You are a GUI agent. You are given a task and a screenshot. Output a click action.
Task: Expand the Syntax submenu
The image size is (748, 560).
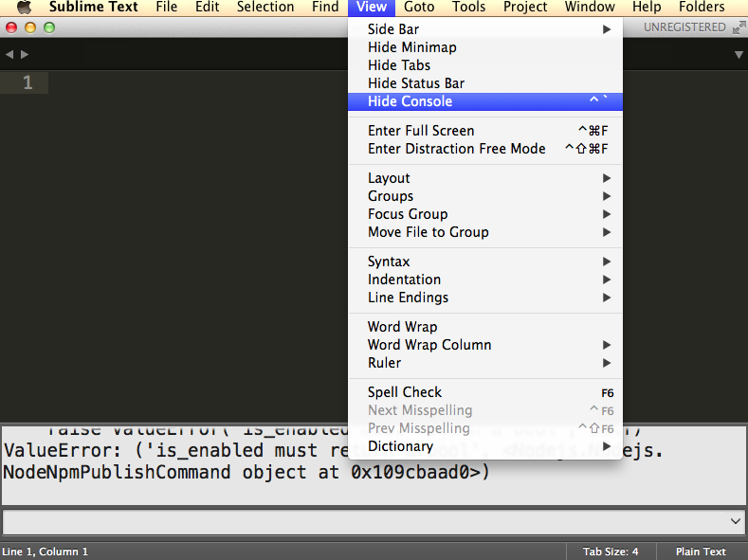tap(485, 262)
